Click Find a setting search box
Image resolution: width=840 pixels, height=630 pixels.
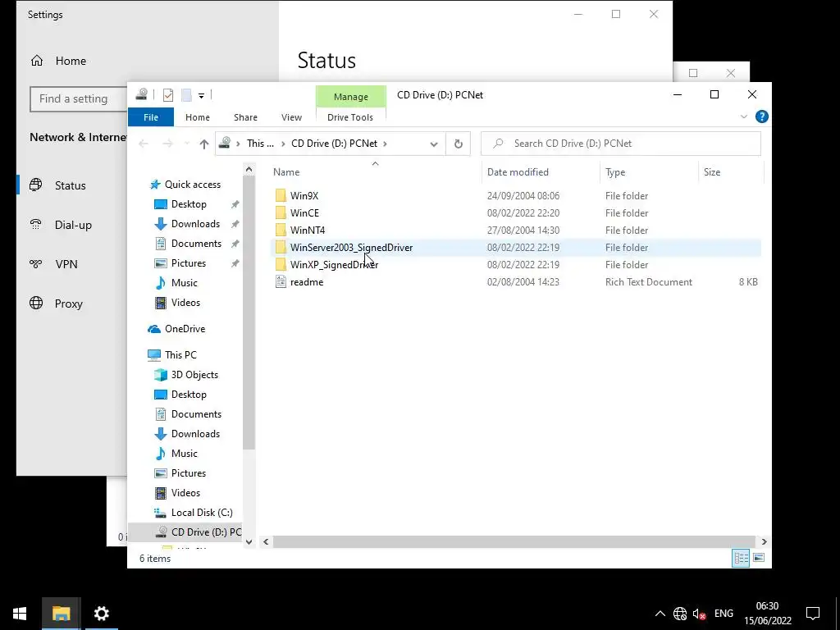78,99
